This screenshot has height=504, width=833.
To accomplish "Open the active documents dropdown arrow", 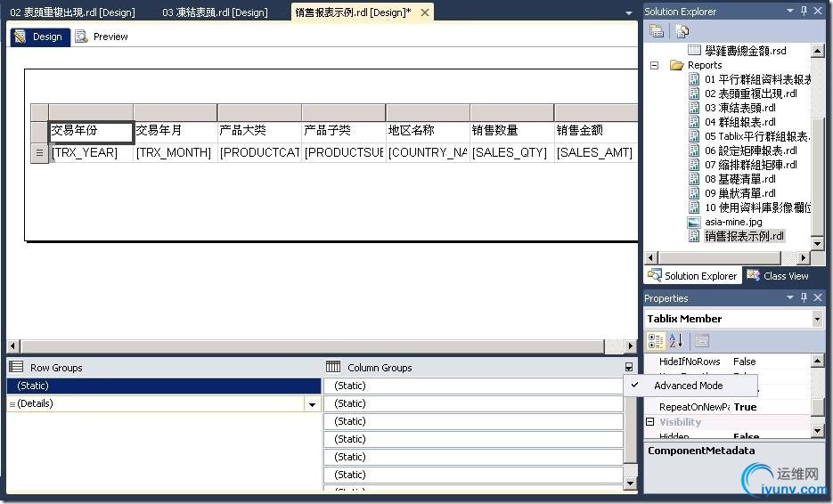I will (x=629, y=12).
